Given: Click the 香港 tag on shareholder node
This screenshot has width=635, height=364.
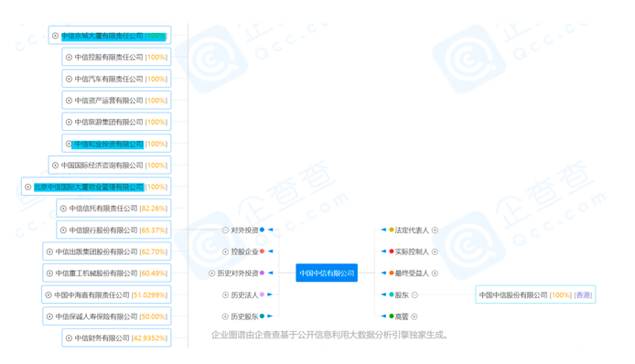Looking at the screenshot, I should [x=583, y=294].
